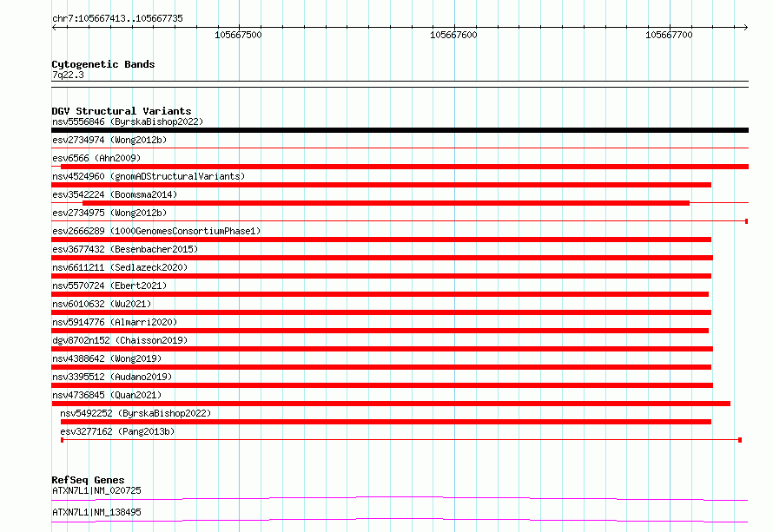Open nsv5914776 (Almarri2020) variant label
The image size is (773, 532).
pyautogui.click(x=115, y=322)
